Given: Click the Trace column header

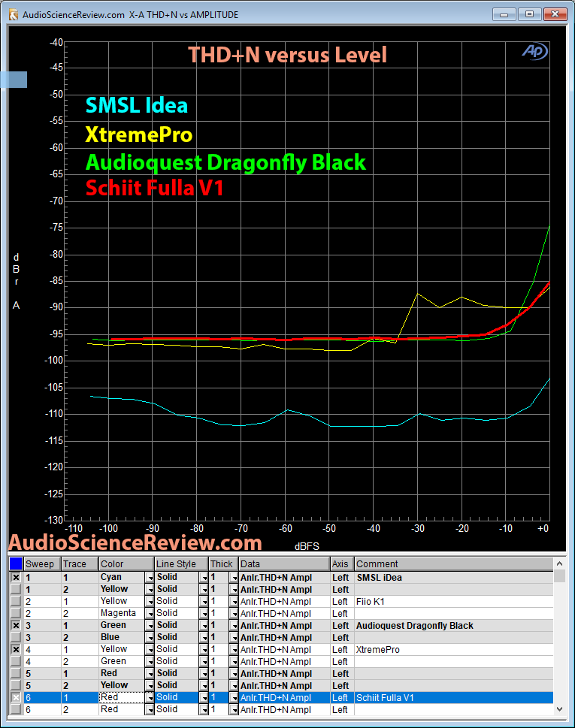Looking at the screenshot, I should pyautogui.click(x=80, y=563).
